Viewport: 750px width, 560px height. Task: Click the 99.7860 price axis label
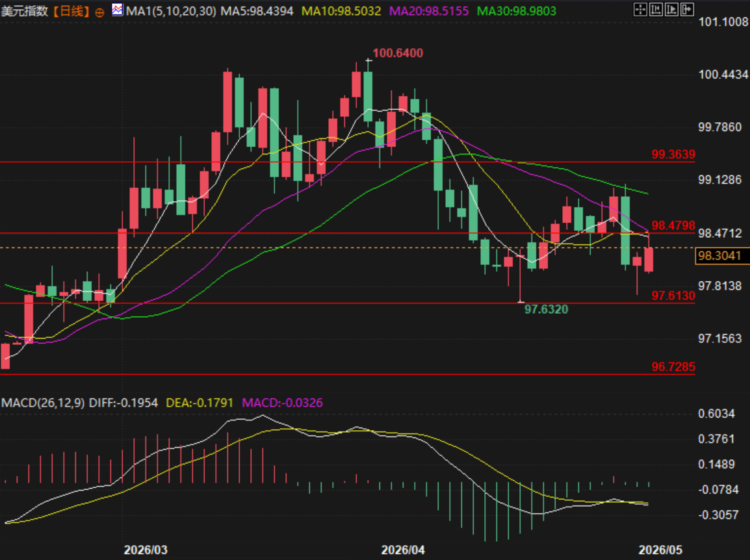pos(720,127)
